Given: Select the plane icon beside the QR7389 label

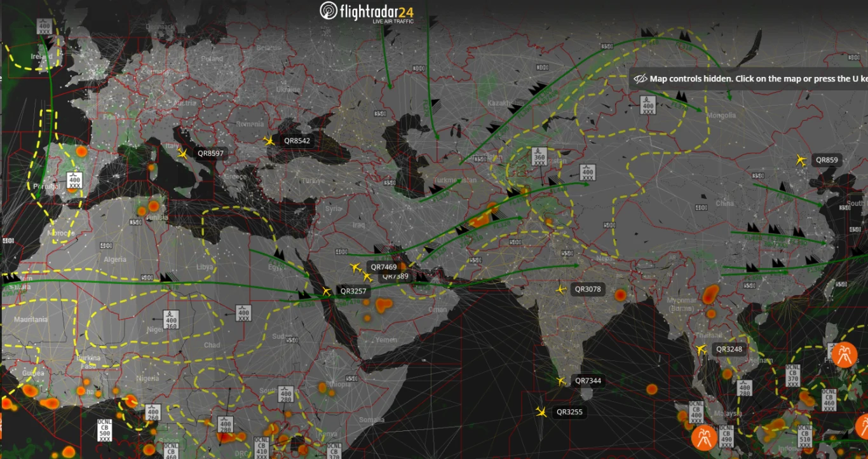Looking at the screenshot, I should coord(367,277).
